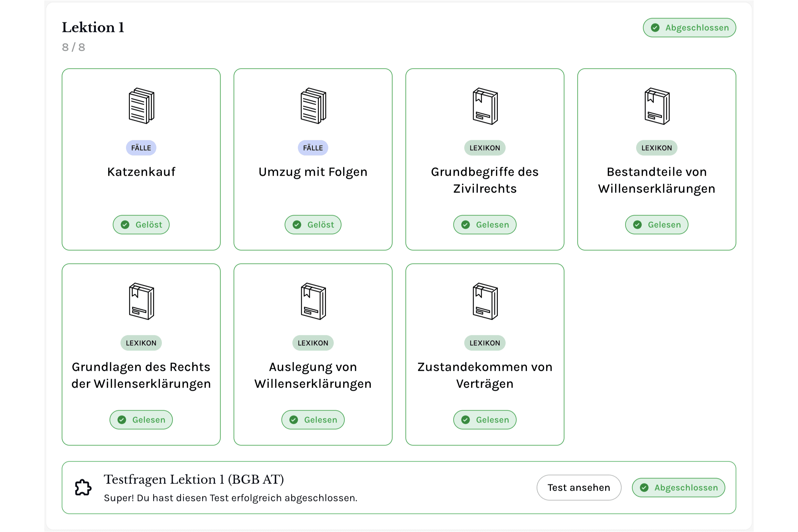Click the puzzle icon next to Testfragen Lektion 1
This screenshot has height=532, width=798.
point(82,487)
